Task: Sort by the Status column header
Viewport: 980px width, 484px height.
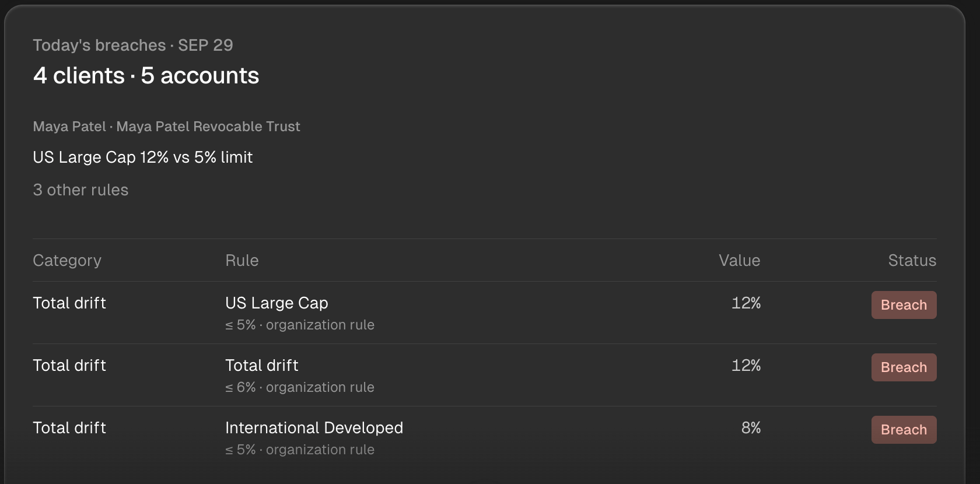Action: [x=912, y=261]
